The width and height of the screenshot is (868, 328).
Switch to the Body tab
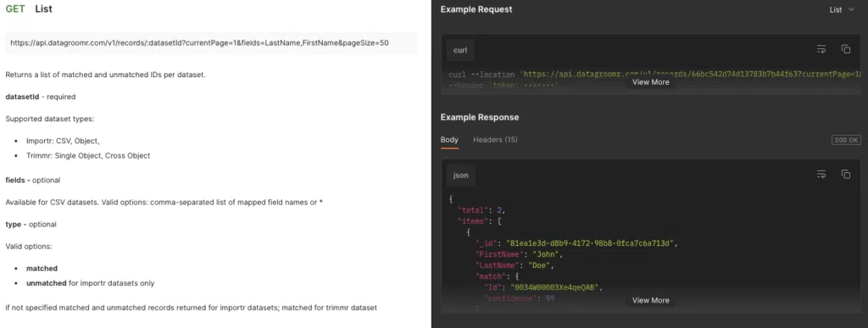(x=449, y=140)
